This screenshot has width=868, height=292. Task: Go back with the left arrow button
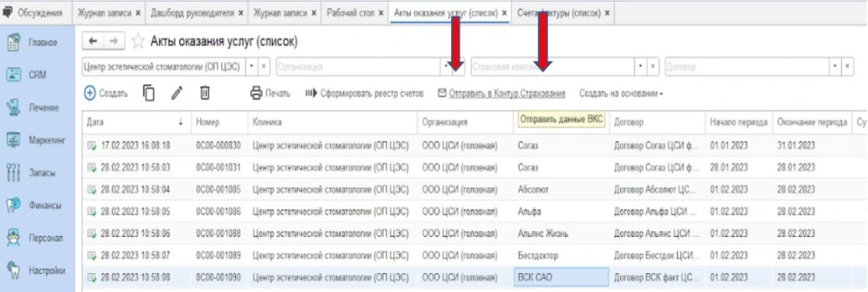pos(93,42)
